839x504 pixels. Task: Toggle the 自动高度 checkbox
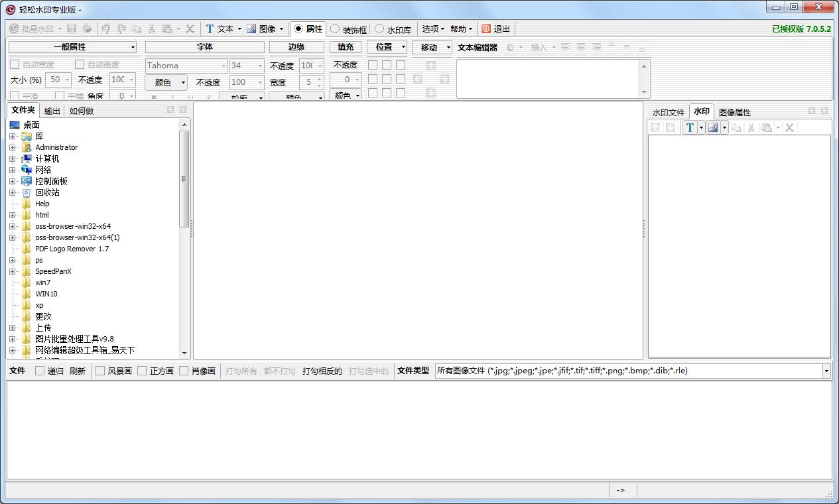click(80, 64)
